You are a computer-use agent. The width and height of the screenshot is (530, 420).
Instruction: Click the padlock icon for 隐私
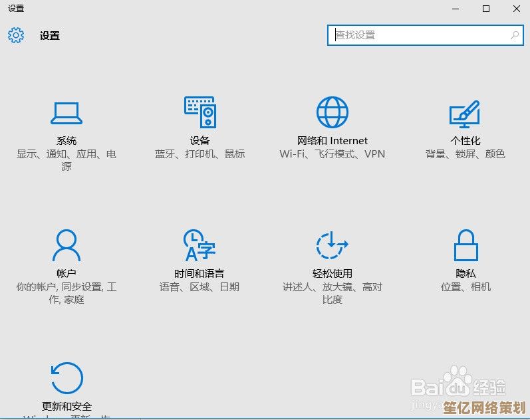[x=465, y=245]
